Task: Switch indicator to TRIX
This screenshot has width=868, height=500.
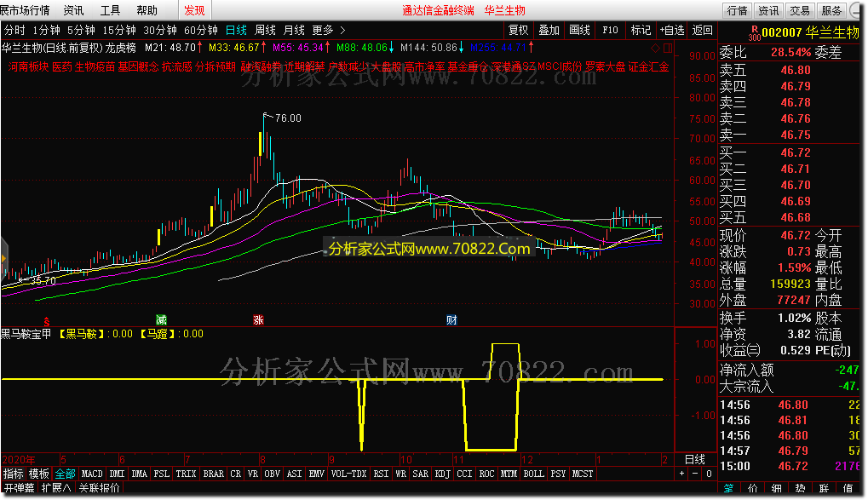Action: 186,474
